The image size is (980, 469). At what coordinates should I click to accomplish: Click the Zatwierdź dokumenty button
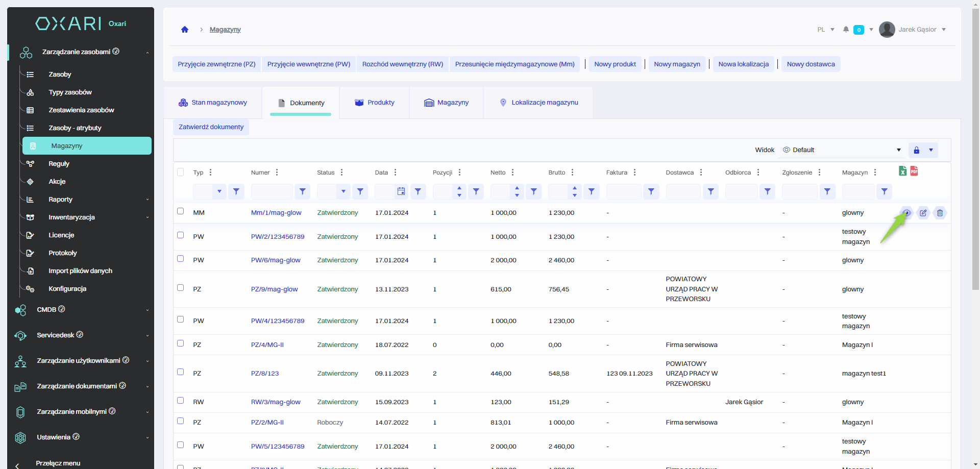pos(211,127)
